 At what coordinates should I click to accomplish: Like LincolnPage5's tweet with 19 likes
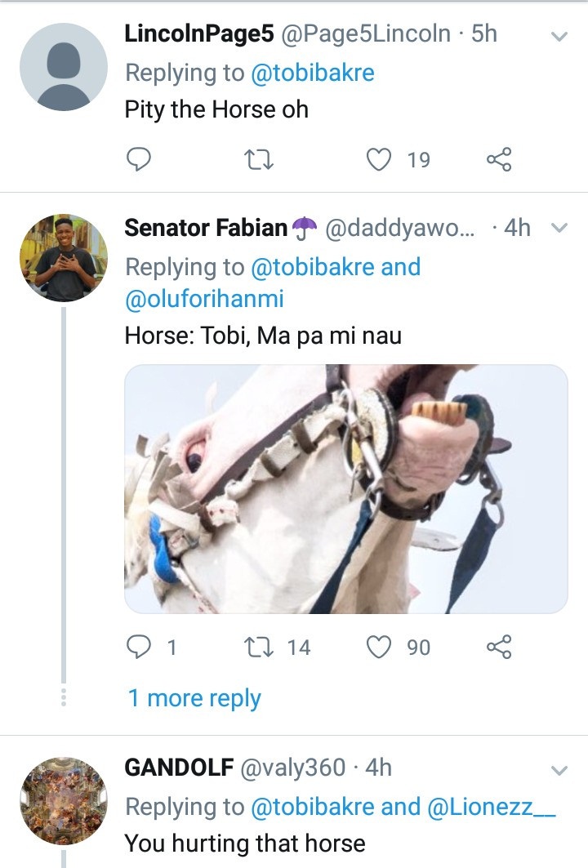pos(378,159)
